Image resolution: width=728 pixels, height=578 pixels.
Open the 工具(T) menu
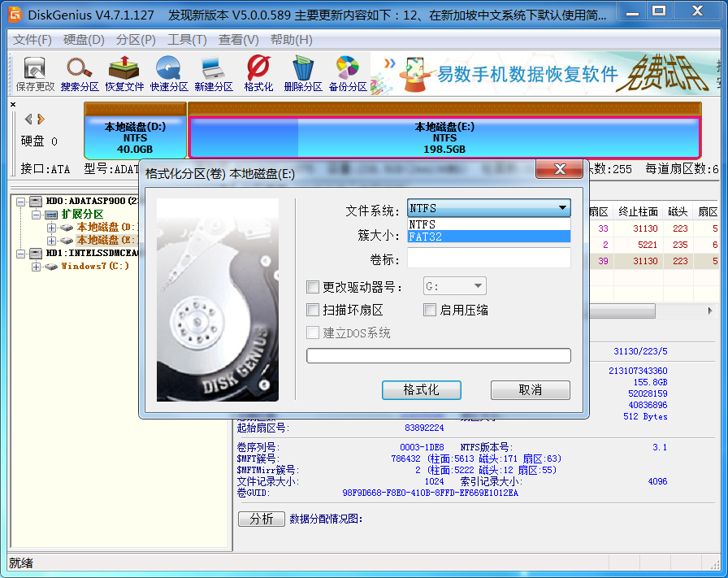pyautogui.click(x=187, y=40)
